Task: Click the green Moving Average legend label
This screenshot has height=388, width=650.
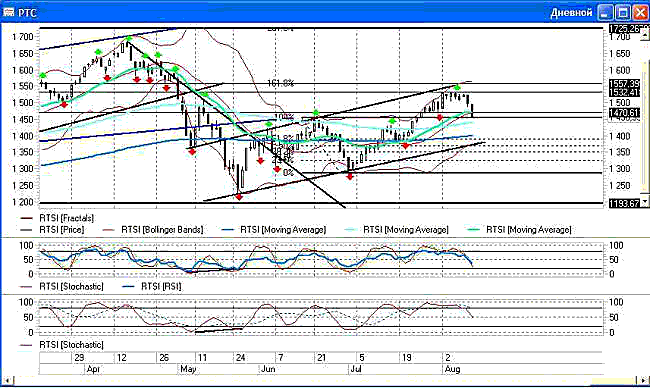Action: [x=529, y=230]
